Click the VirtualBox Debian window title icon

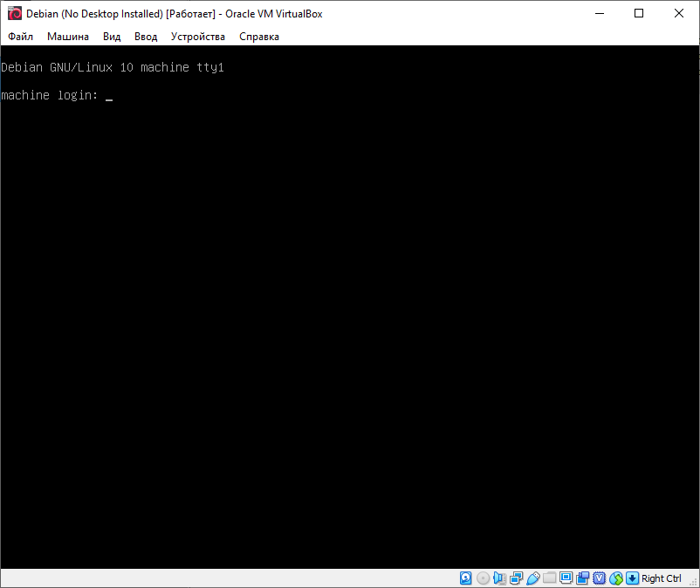pos(14,13)
